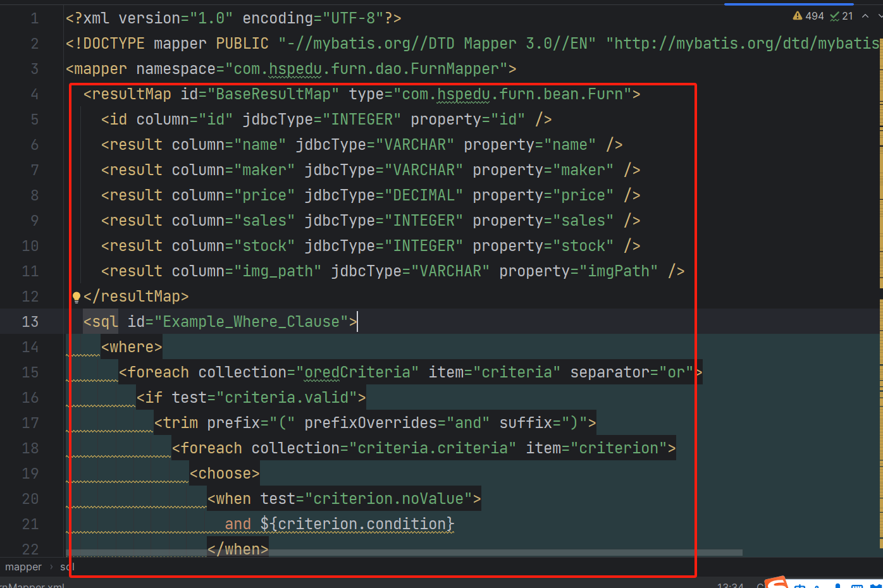Click line number 18 in the gutter
The image size is (883, 588).
(30, 448)
